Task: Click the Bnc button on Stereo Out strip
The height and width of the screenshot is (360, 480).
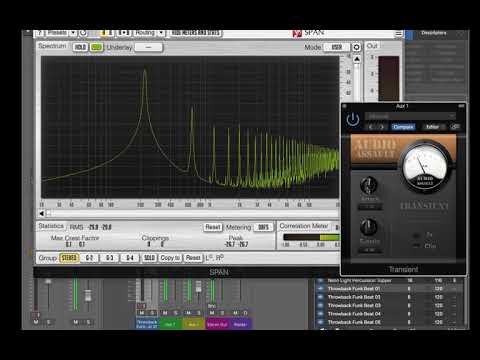Action: pyautogui.click(x=212, y=306)
